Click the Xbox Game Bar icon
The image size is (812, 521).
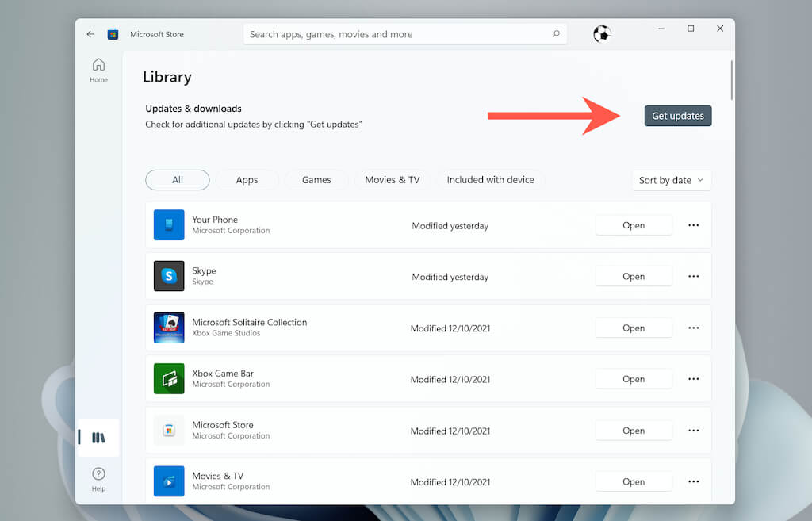169,378
